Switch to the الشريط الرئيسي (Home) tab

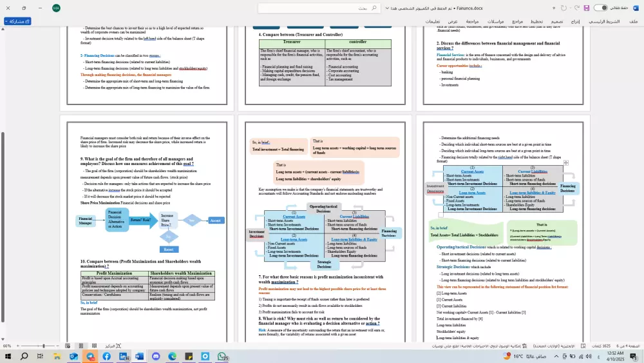(x=604, y=21)
